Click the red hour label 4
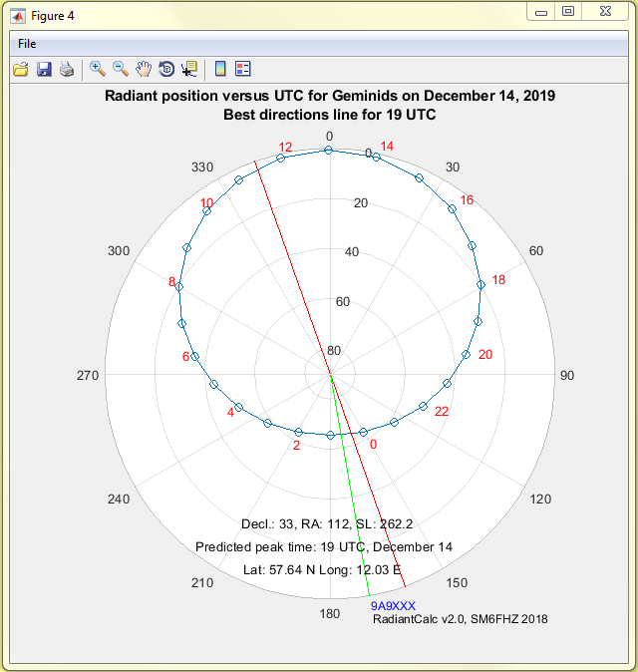Image resolution: width=638 pixels, height=672 pixels. tap(230, 413)
